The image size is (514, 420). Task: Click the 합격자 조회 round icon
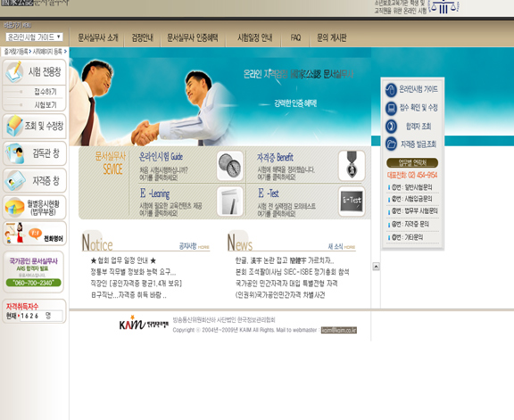click(x=391, y=126)
